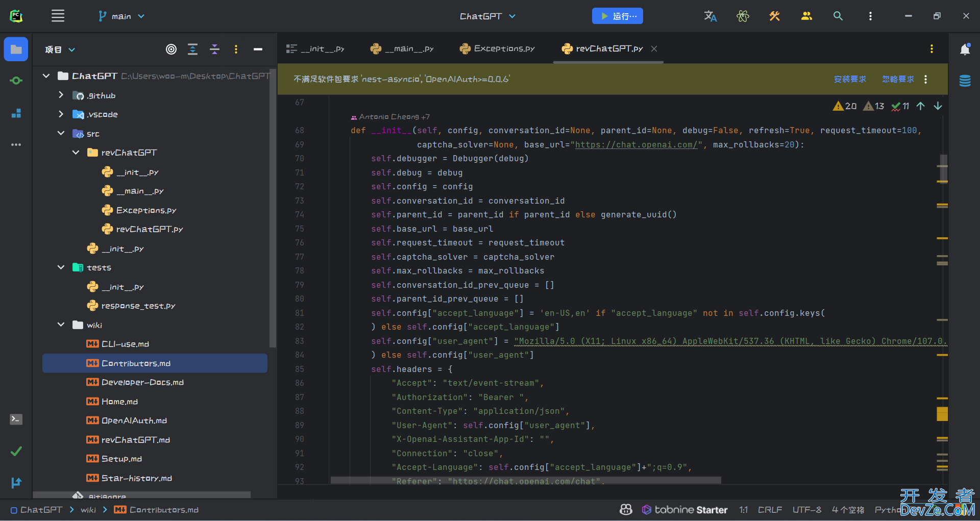Collapse the wiki folder
This screenshot has width=980, height=521.
(61, 325)
